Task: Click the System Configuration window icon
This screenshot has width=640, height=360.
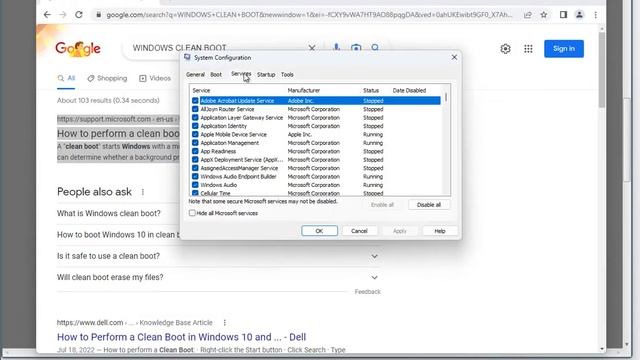Action: (187, 58)
